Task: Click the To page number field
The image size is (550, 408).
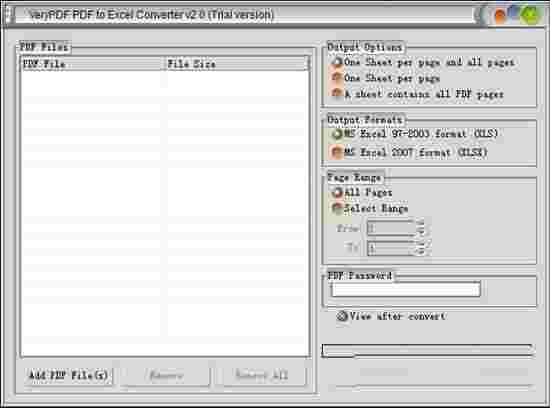Action: (391, 248)
